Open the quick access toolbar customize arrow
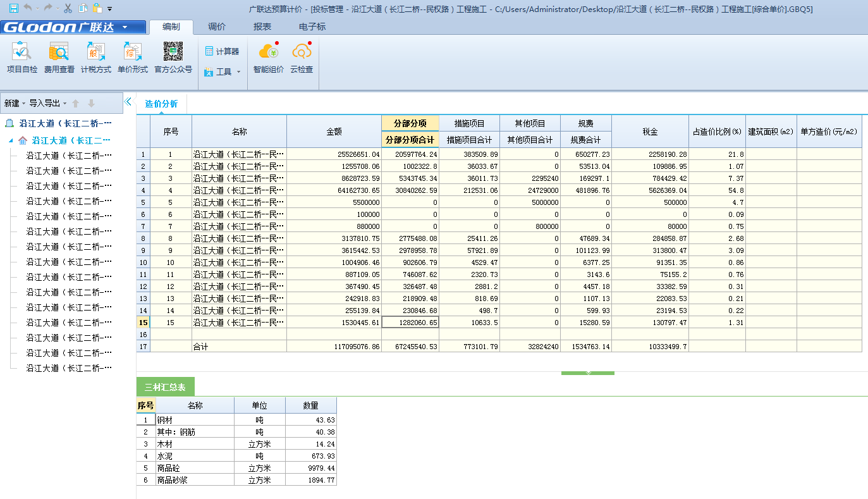The height and width of the screenshot is (499, 868). pos(109,9)
